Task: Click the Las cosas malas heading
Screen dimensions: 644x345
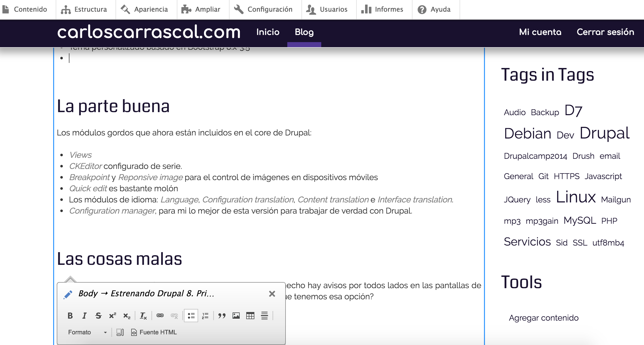Action: tap(119, 259)
